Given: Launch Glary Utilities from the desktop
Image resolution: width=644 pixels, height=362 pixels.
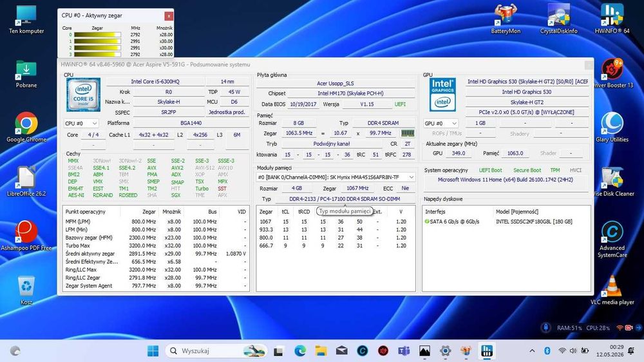Looking at the screenshot, I should point(612,128).
